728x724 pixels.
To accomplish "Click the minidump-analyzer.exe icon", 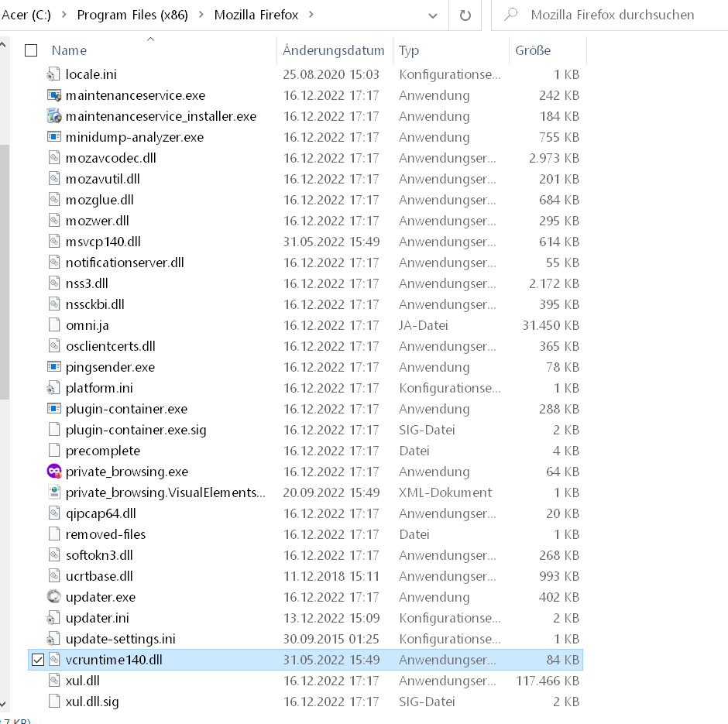I will coord(54,137).
